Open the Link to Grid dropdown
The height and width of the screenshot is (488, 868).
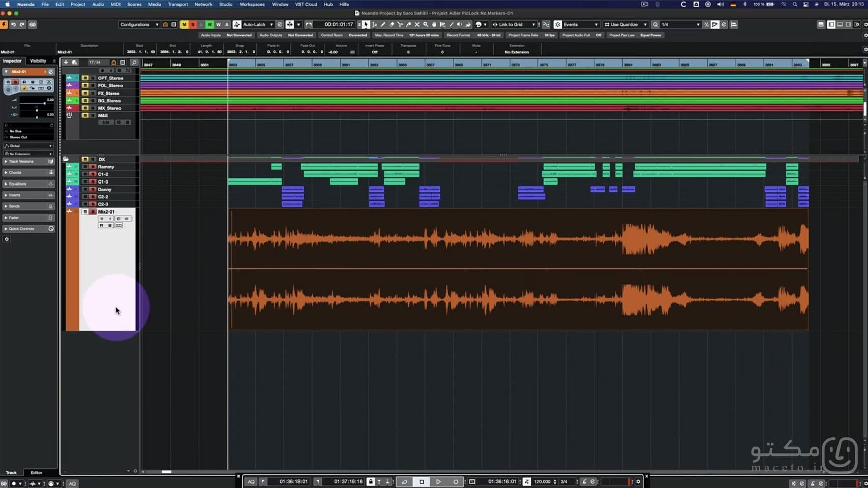[x=515, y=24]
